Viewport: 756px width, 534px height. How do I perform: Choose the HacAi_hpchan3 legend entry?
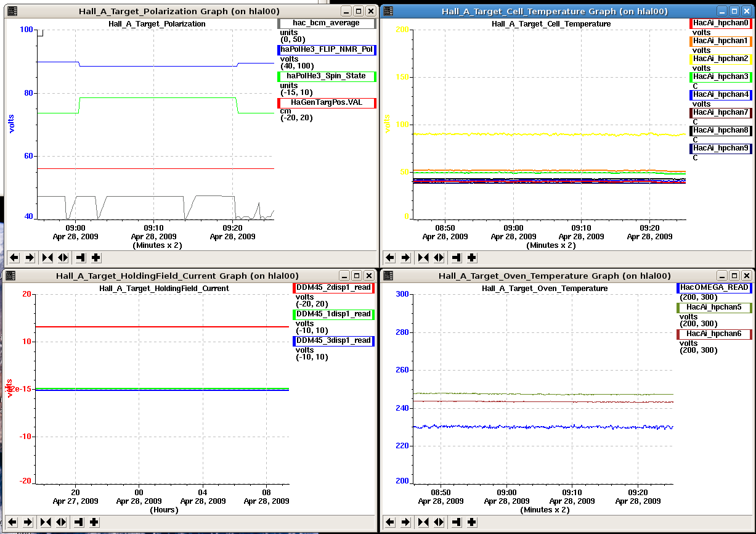(721, 77)
